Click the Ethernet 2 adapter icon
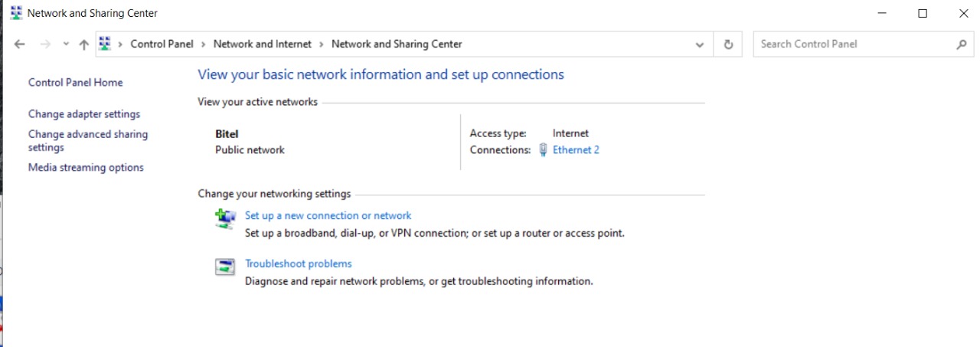980x347 pixels. pyautogui.click(x=543, y=150)
